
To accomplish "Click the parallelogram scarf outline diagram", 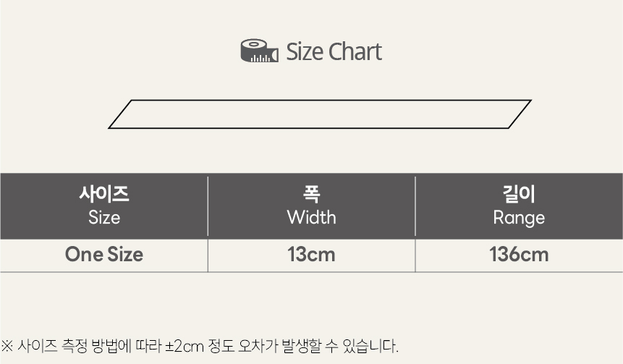I will click(320, 114).
